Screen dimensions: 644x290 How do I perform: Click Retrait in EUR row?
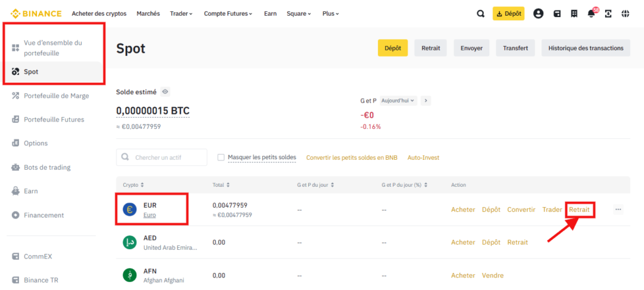(579, 209)
